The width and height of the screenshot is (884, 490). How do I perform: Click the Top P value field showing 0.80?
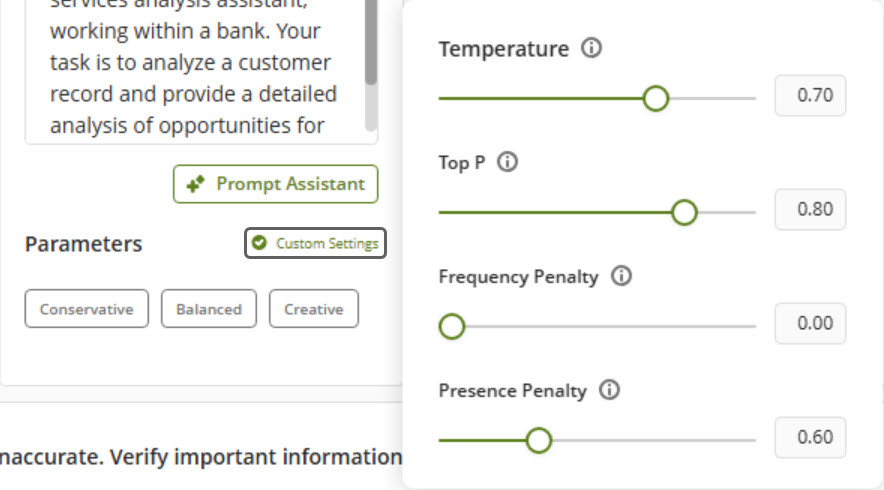pos(810,210)
